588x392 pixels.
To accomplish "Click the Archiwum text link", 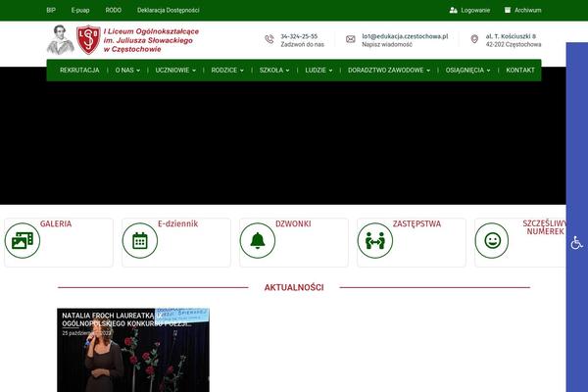I will click(x=527, y=10).
